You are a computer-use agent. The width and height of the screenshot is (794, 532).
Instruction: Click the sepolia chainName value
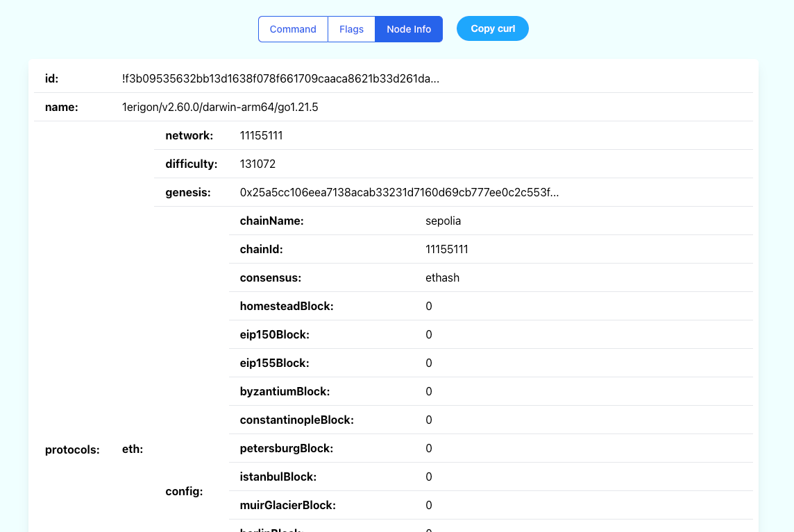click(x=443, y=221)
